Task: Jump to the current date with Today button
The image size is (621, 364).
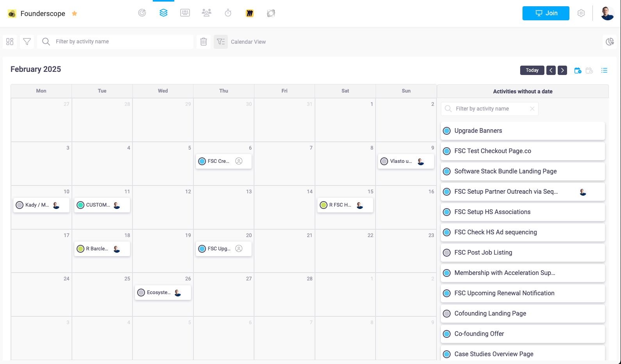Action: (532, 70)
